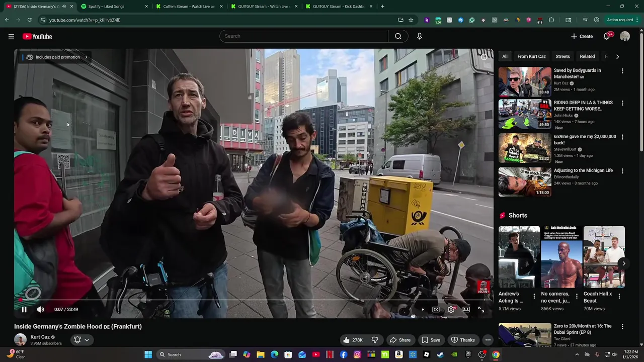
Task: Show more filter chips with the arrow
Action: [617, 57]
